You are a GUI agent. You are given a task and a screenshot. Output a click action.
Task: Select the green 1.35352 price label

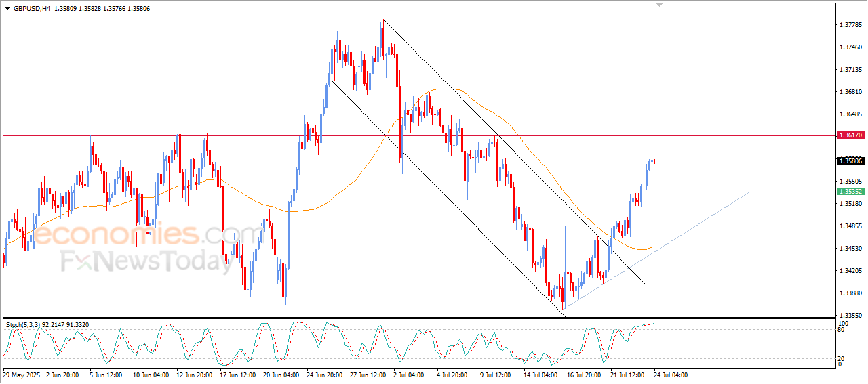pyautogui.click(x=850, y=192)
